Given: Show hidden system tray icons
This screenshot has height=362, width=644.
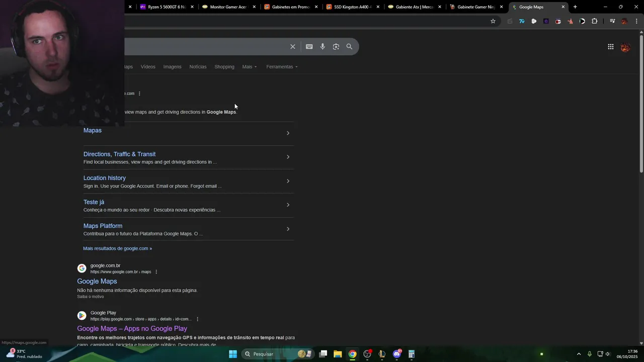Looking at the screenshot, I should [579, 354].
